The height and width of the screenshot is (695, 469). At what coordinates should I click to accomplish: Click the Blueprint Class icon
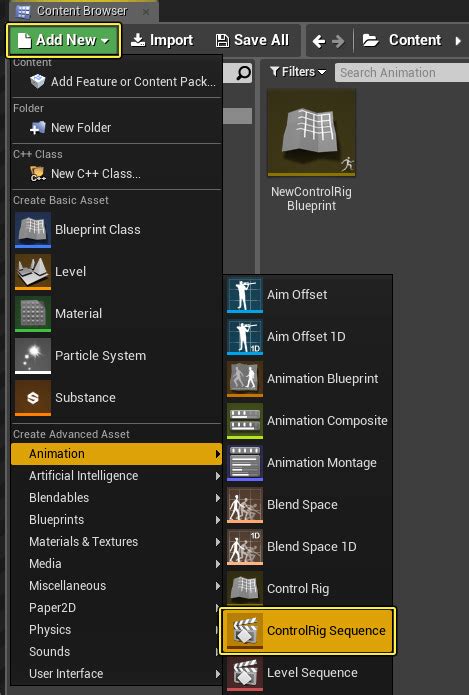click(33, 230)
